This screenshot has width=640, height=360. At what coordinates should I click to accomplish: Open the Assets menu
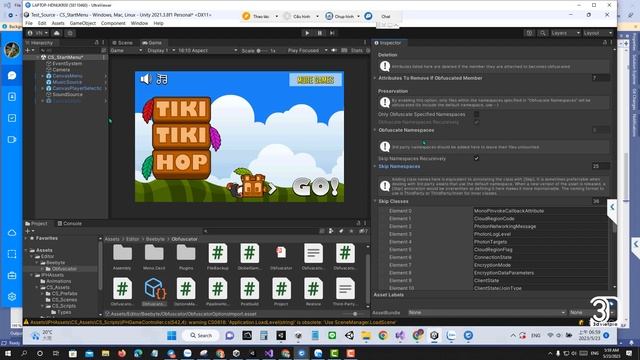tap(58, 23)
